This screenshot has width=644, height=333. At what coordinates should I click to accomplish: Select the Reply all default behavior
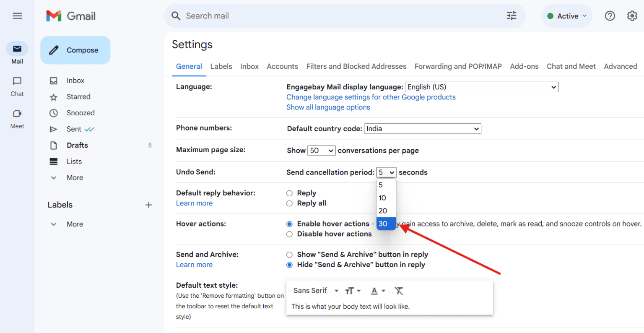[289, 203]
